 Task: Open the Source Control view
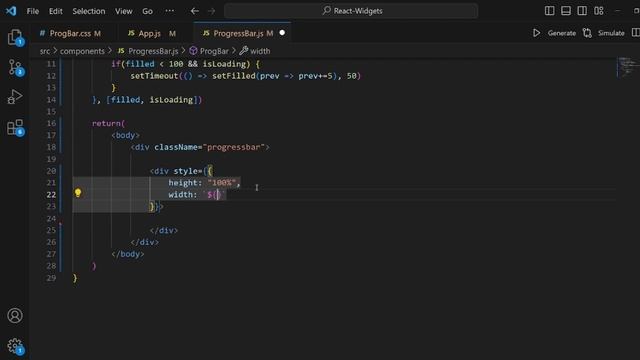[15, 67]
